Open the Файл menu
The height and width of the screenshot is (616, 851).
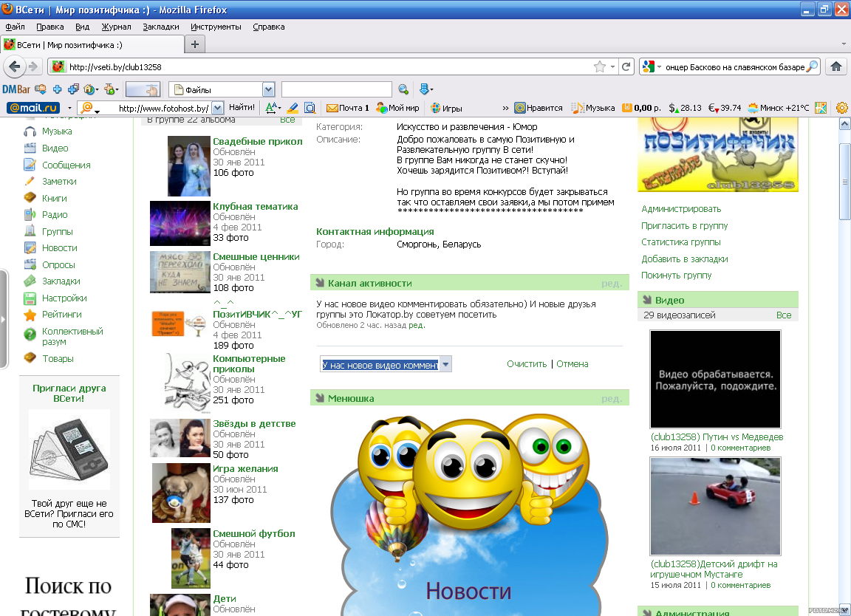[x=16, y=27]
